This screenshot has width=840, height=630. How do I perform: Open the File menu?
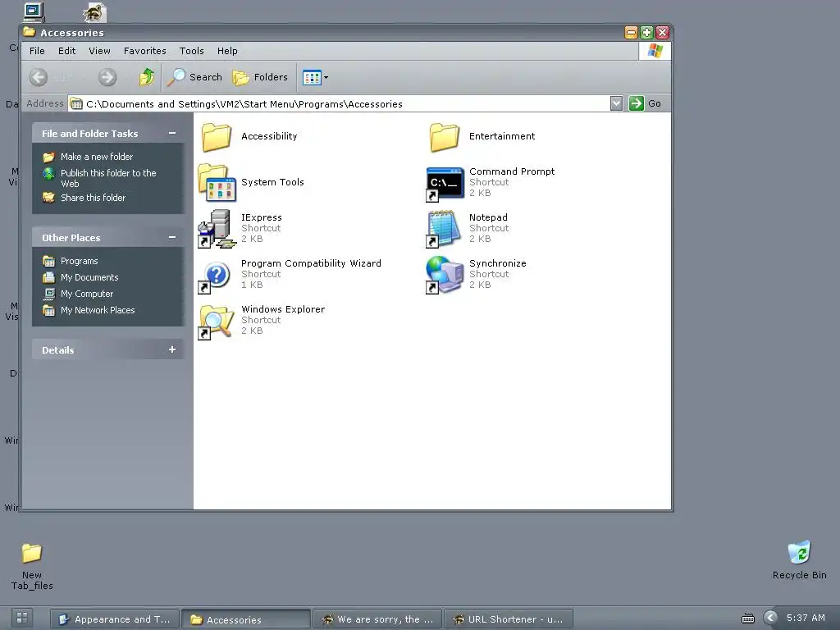(x=37, y=51)
